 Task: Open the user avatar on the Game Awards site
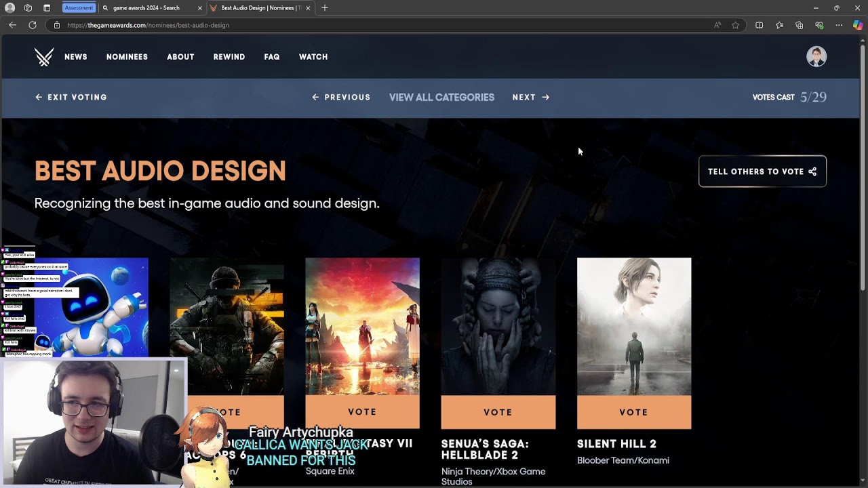816,56
